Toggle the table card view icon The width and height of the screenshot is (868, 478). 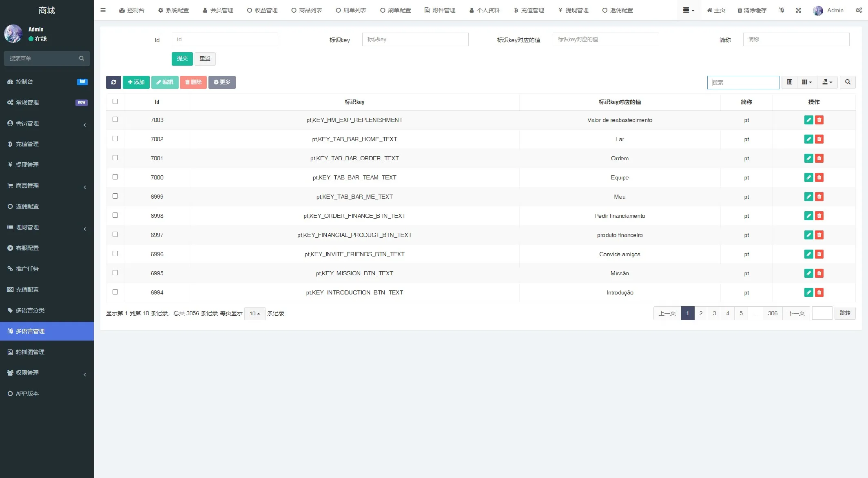click(790, 82)
